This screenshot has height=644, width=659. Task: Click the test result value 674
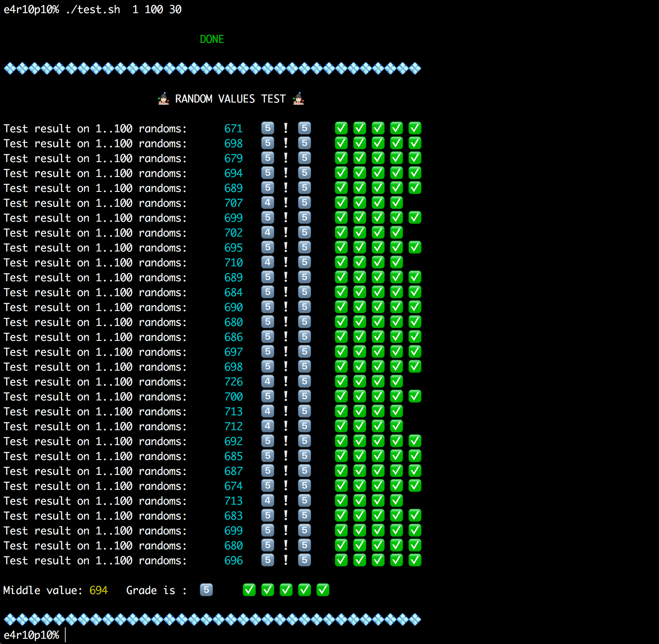[x=234, y=486]
